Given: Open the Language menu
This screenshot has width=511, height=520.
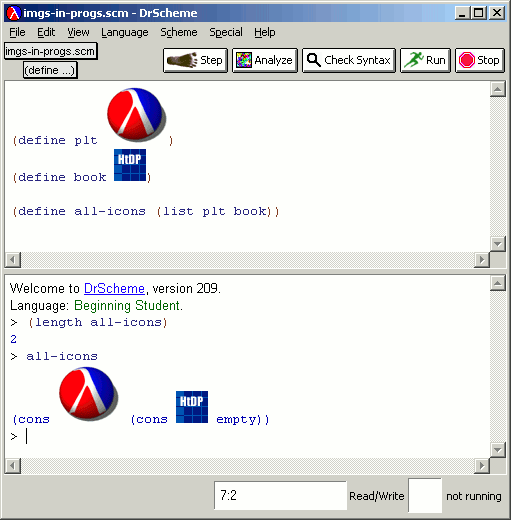Looking at the screenshot, I should [x=125, y=32].
